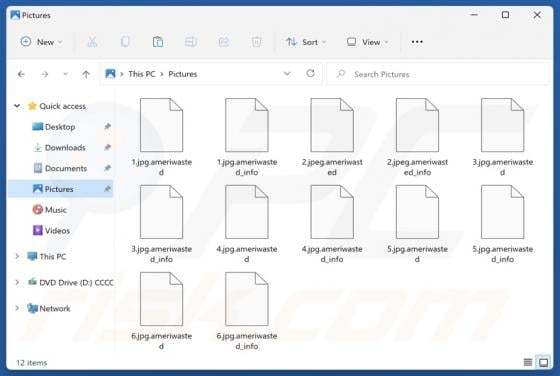Switch to large thumbnails view in status bar
560x376 pixels.
pyautogui.click(x=544, y=362)
